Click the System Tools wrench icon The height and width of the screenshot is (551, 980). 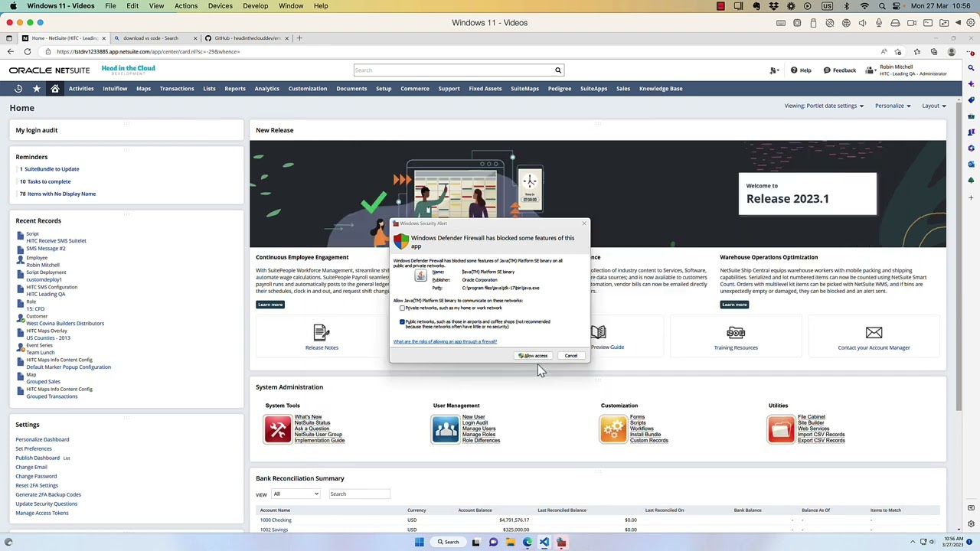point(277,429)
